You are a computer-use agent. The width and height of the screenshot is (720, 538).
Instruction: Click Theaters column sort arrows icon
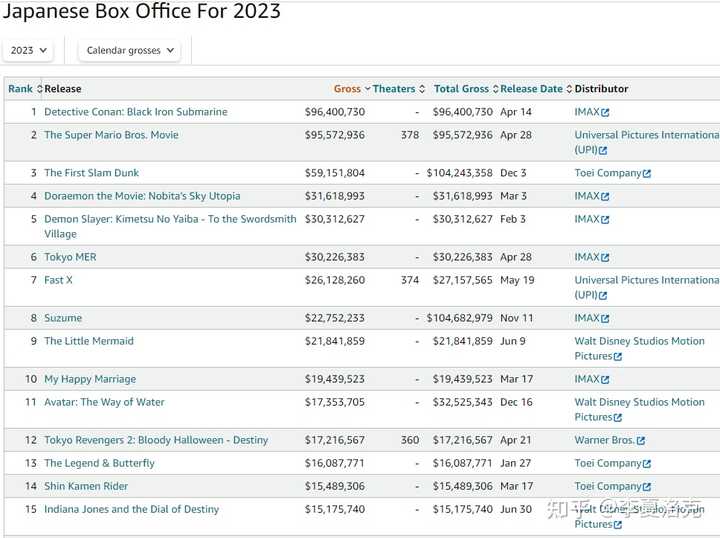(422, 89)
